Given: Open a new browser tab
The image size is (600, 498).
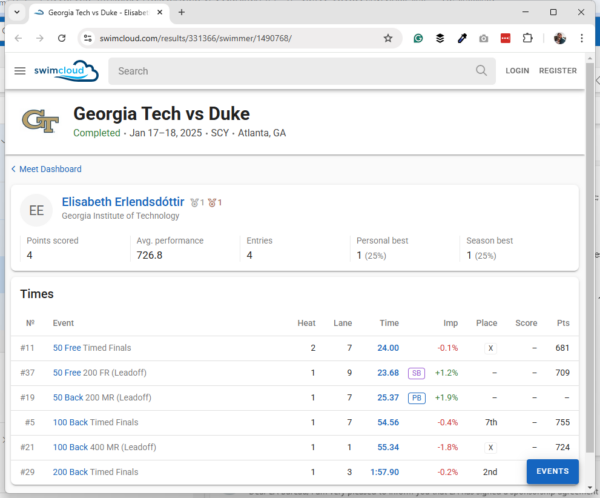Looking at the screenshot, I should pyautogui.click(x=181, y=12).
